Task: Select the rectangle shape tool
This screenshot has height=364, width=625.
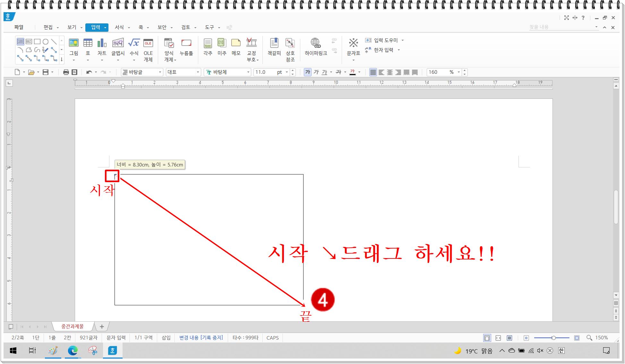Action: [37, 42]
